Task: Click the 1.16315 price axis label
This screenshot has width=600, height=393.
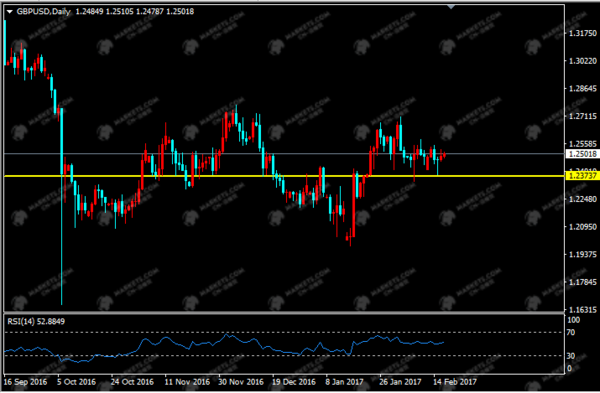Action: click(583, 310)
